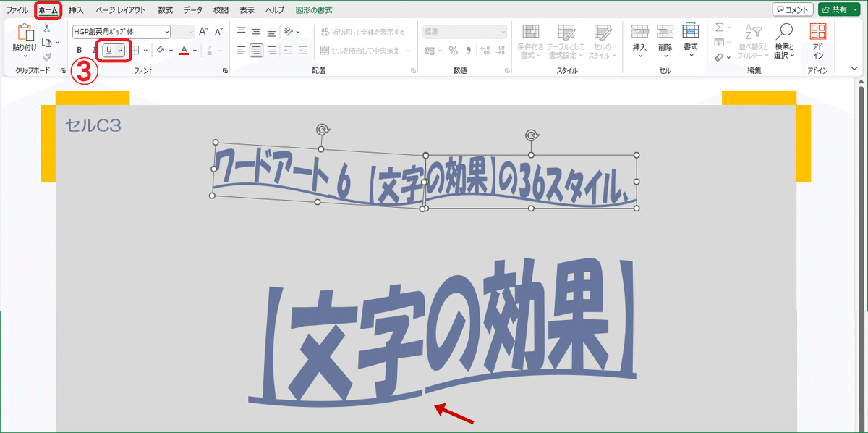Open Find and Select (検索と選択)
Viewport: 868px width, 433px height.
pyautogui.click(x=784, y=41)
